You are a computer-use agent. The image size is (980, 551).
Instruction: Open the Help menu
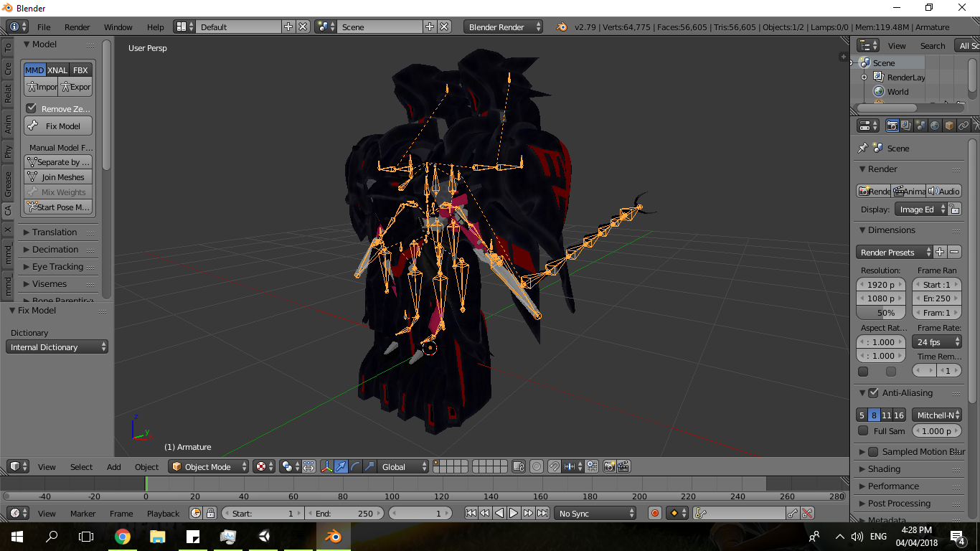[156, 27]
